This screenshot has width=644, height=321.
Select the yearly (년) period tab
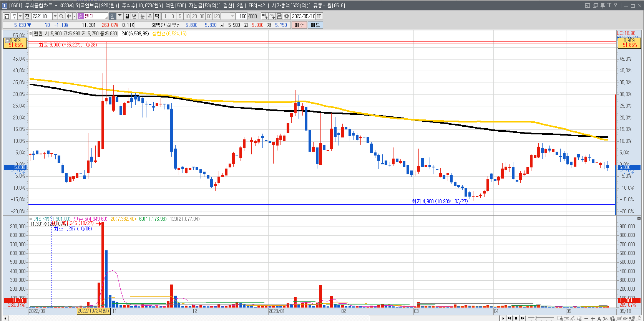(x=134, y=16)
